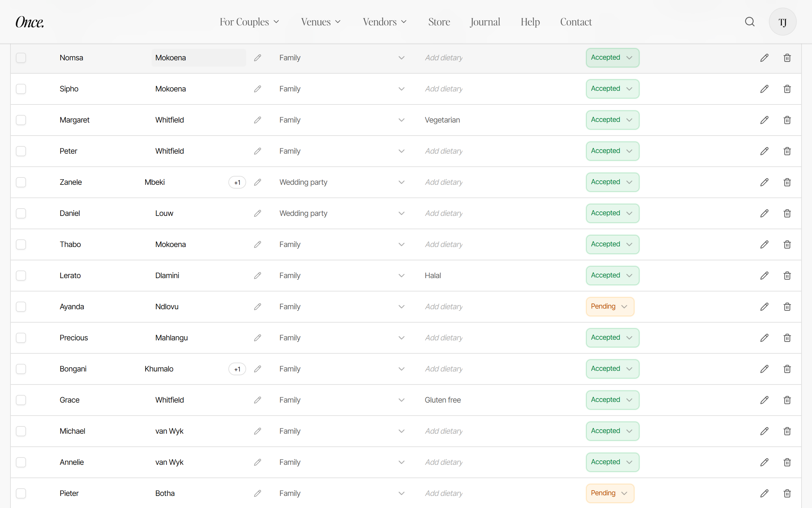Remove Peter Whitfield via trash icon
This screenshot has width=812, height=508.
tap(787, 151)
